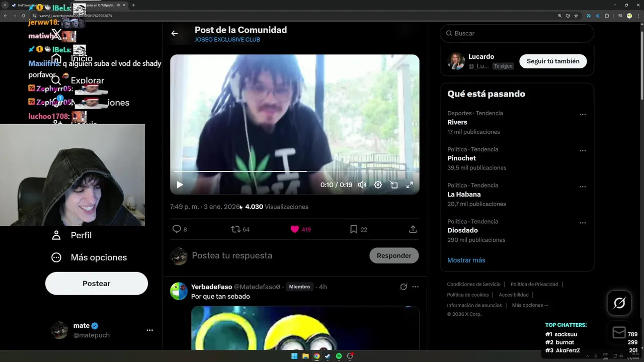The image size is (644, 362).
Task: Click the browser address bar URL
Action: 75,16
